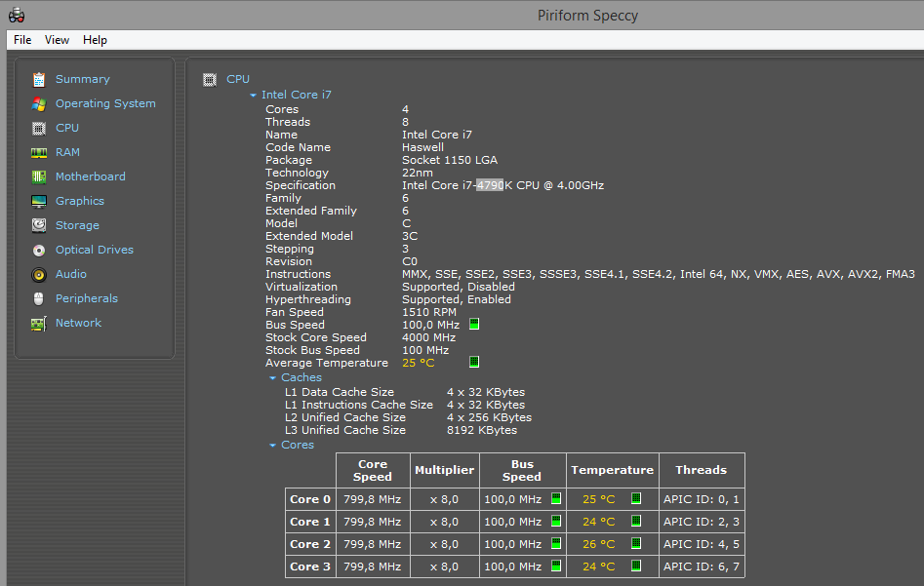
Task: Click the RAM memory stick icon
Action: (39, 153)
